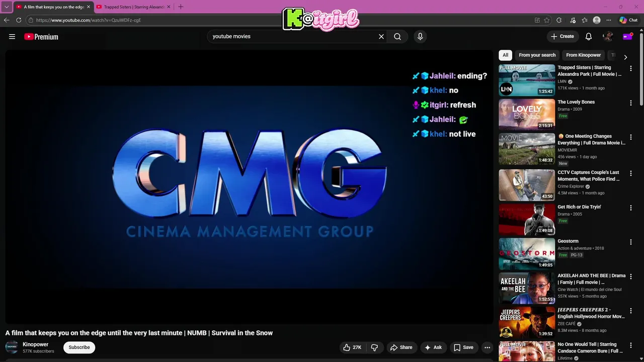
Task: Open Edge media control icon
Action: coord(573,20)
